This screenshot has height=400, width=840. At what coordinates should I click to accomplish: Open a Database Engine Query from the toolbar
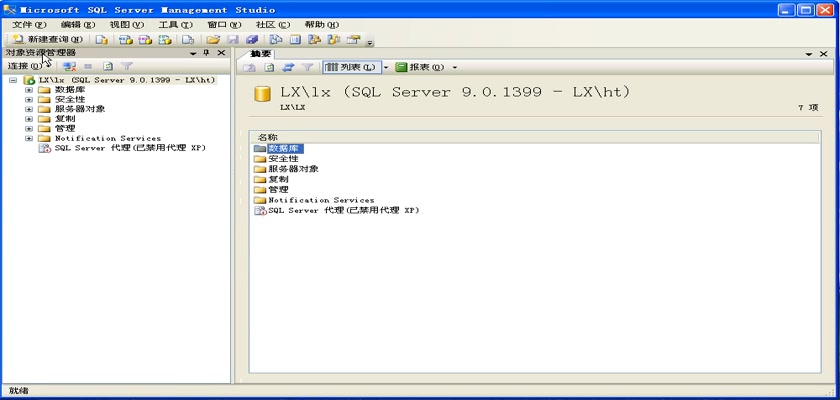tap(102, 39)
